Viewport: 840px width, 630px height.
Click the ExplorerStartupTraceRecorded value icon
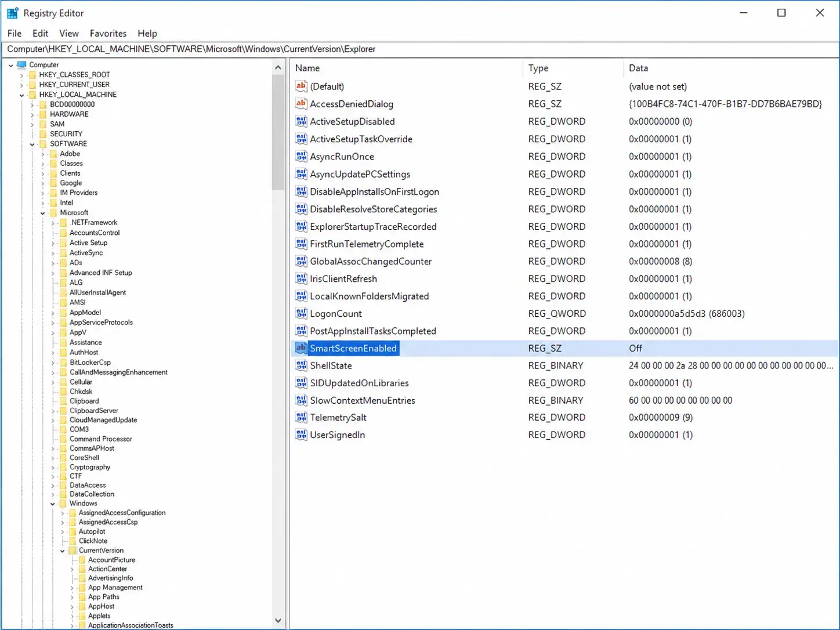click(x=301, y=226)
